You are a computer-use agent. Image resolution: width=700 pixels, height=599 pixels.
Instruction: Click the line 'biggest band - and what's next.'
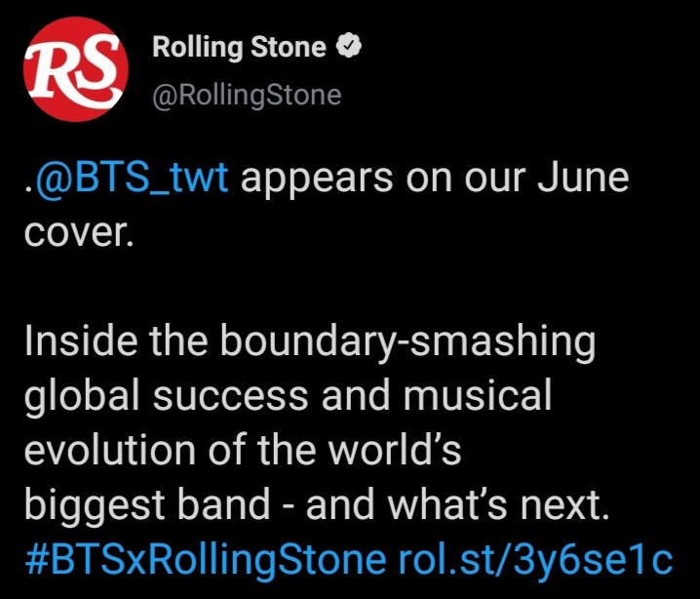(x=317, y=504)
